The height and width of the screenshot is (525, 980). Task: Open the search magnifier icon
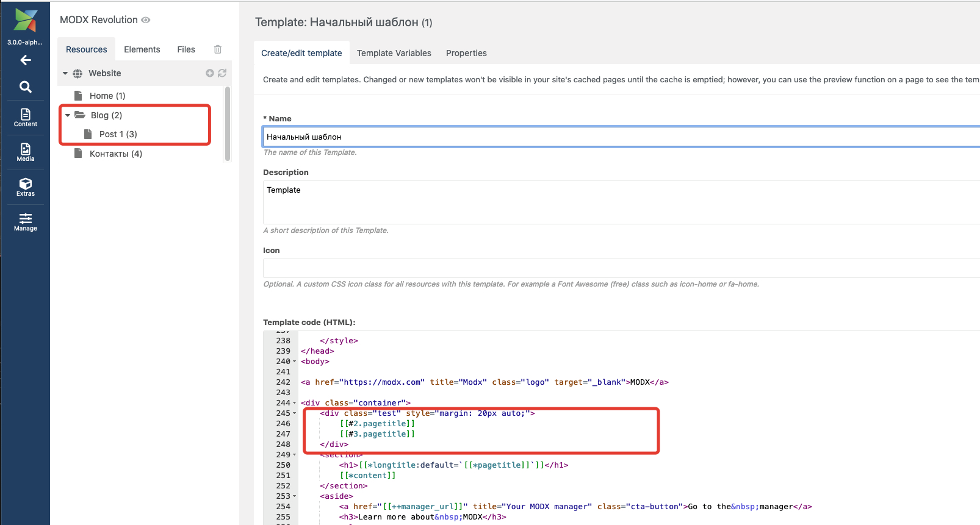(x=26, y=87)
